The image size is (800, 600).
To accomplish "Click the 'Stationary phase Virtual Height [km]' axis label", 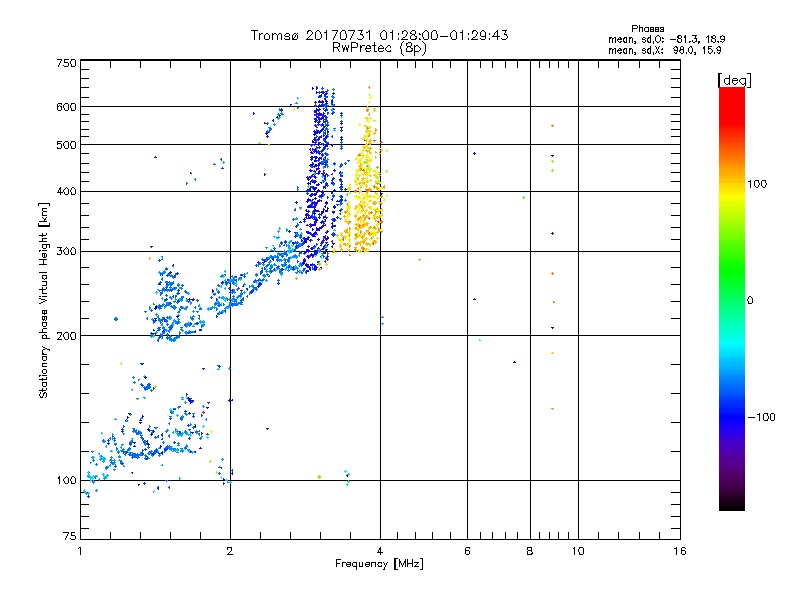I will [x=44, y=300].
